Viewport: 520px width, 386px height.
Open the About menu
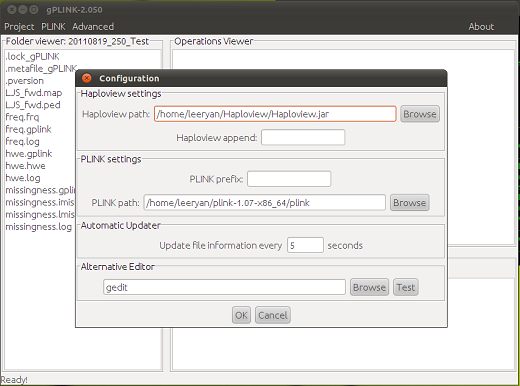coord(481,27)
